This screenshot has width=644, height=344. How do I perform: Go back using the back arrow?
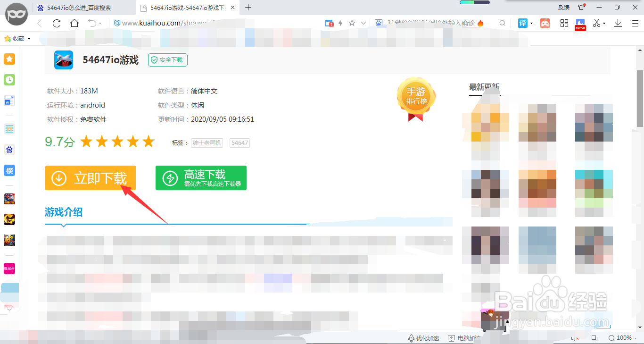coord(40,23)
